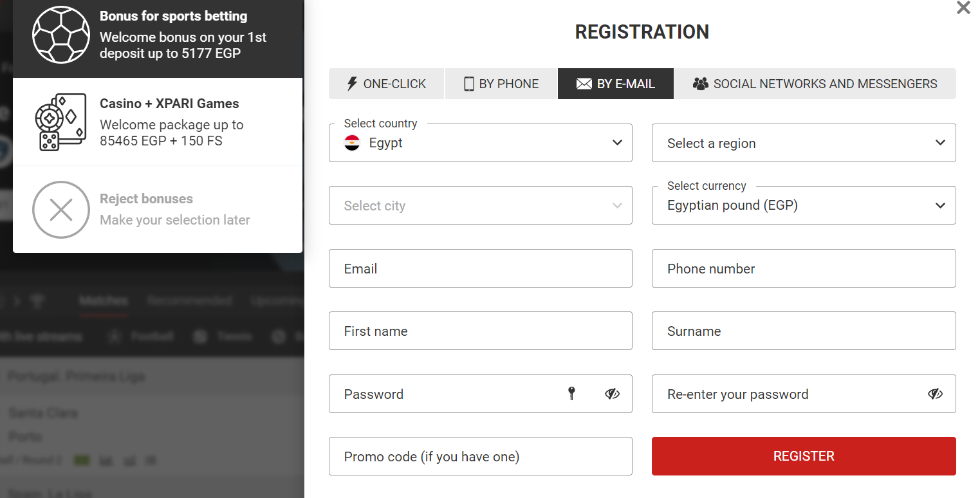This screenshot has width=980, height=498.
Task: Switch to the ONE-CLICK registration tab
Action: pyautogui.click(x=386, y=84)
